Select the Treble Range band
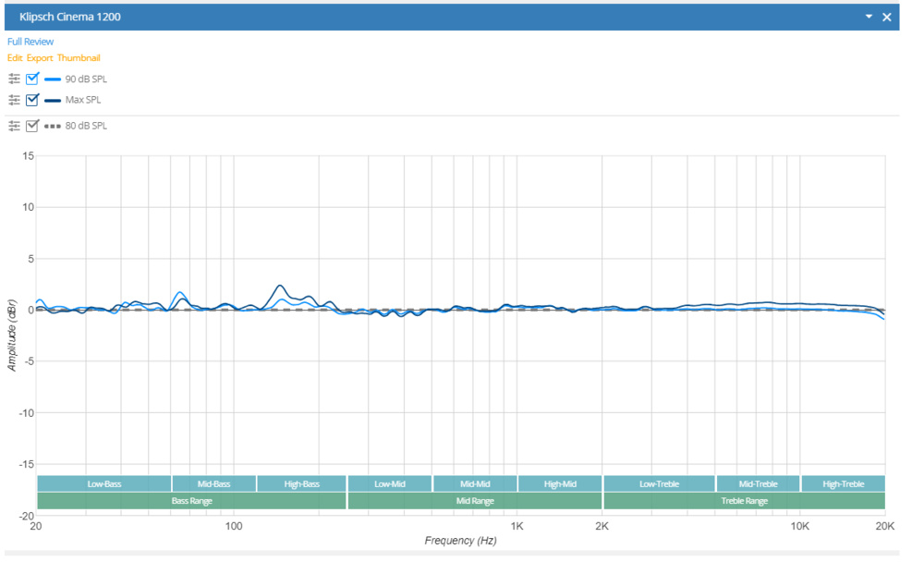 pos(744,501)
